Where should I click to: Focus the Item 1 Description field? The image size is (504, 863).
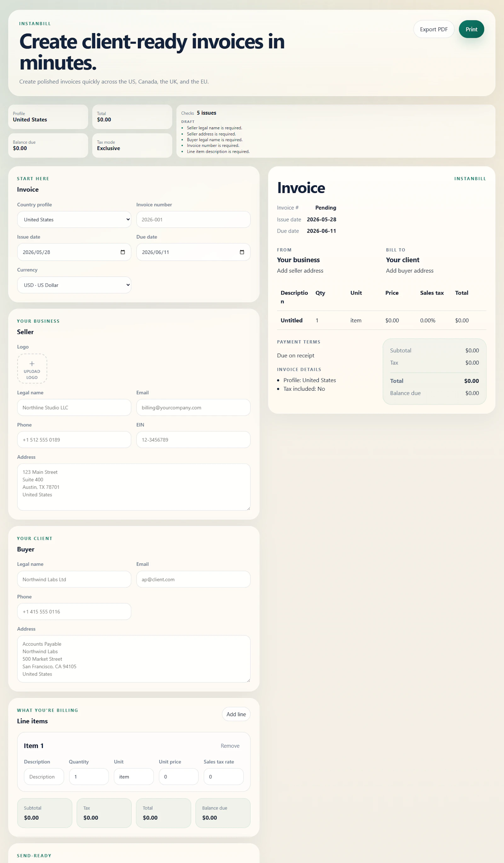pos(44,777)
